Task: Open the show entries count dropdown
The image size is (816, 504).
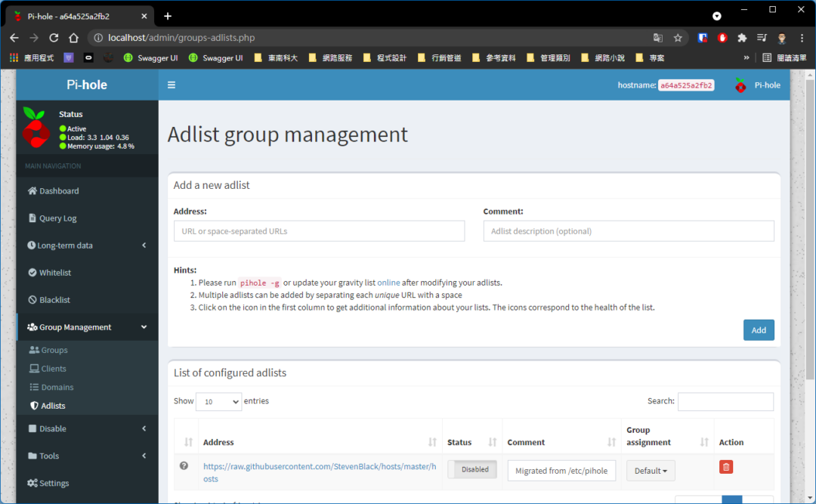Action: coord(218,401)
